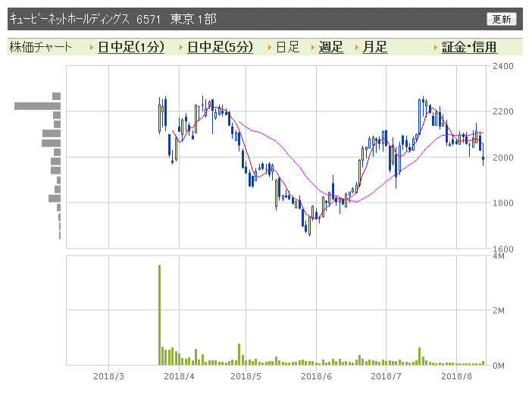Viewport: 532px width, 399px height.
Task: Click the 2018/8 date label
Action: coord(456,376)
